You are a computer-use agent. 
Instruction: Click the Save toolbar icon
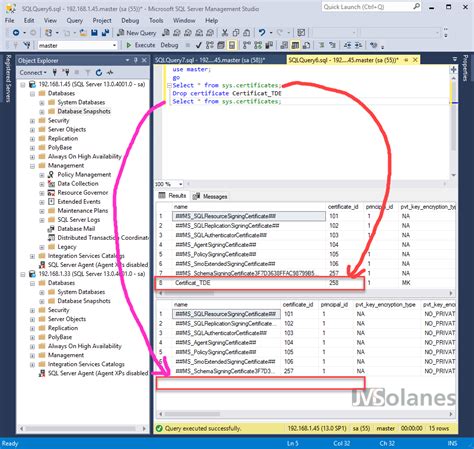click(94, 33)
